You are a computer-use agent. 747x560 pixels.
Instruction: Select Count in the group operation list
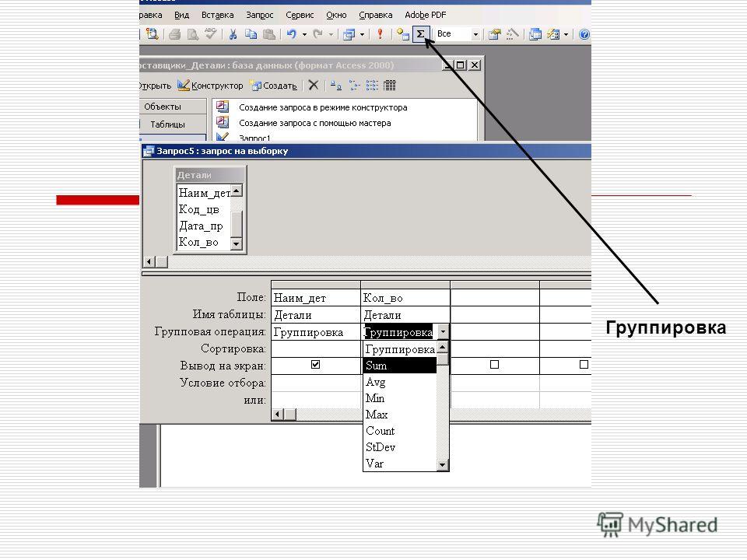[400, 430]
